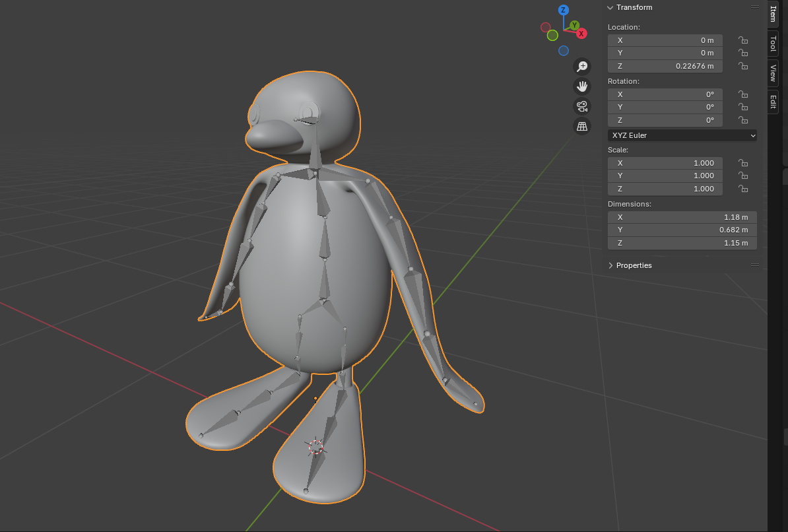This screenshot has height=532, width=788.
Task: Click Location X field
Action: pyautogui.click(x=665, y=40)
